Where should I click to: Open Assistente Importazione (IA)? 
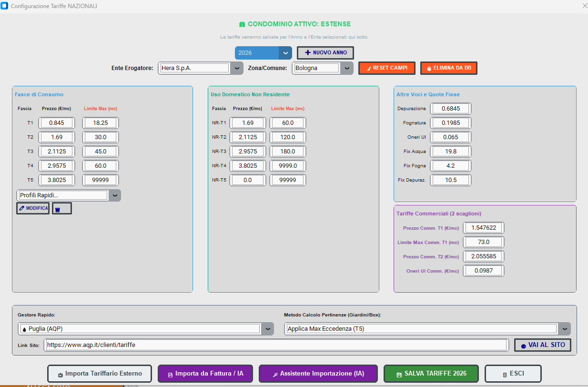click(x=318, y=374)
